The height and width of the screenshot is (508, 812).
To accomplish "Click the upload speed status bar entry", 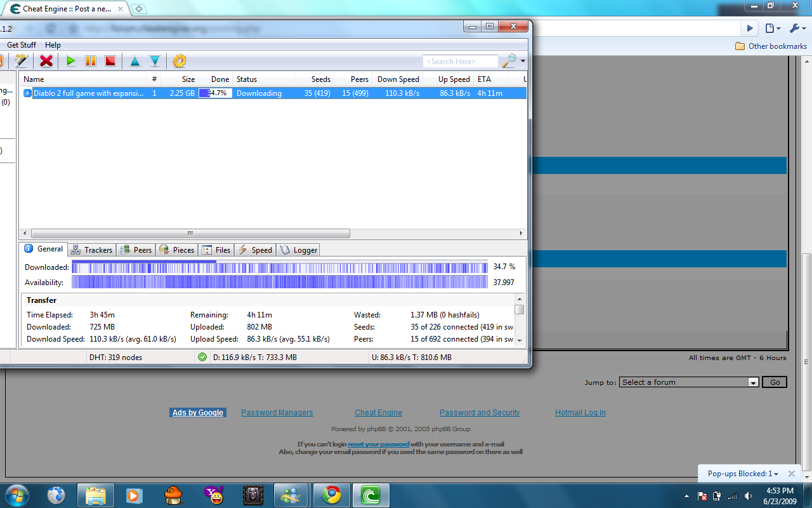I will [412, 357].
